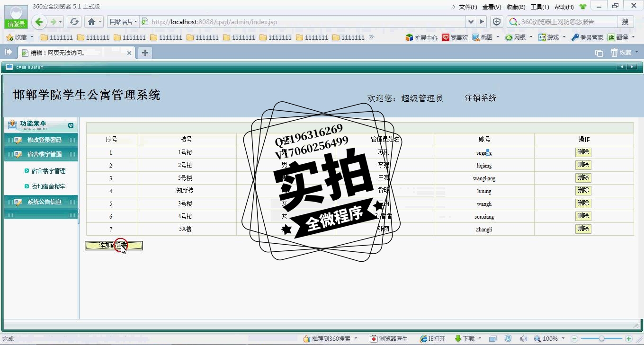Click the address bar go arrow
Image resolution: width=644 pixels, height=345 pixels.
click(482, 22)
